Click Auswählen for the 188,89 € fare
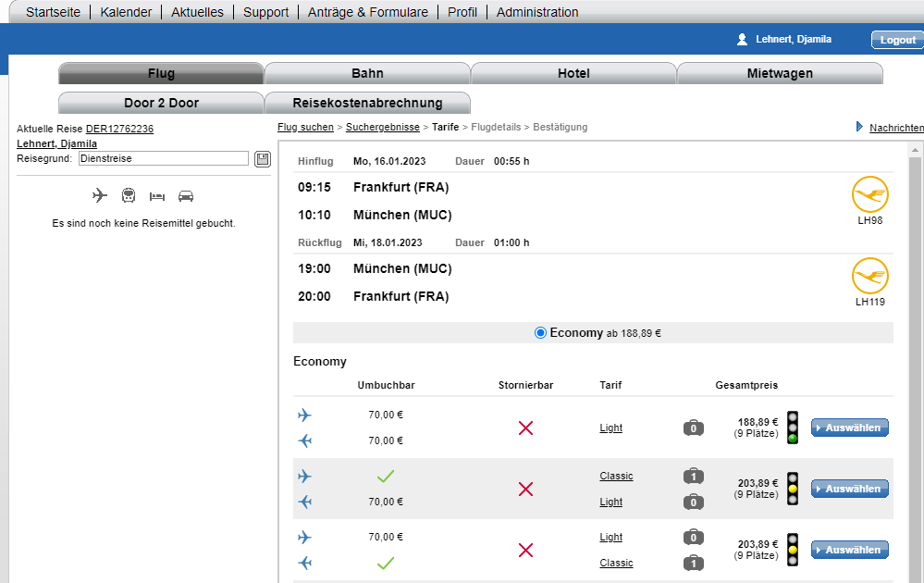The width and height of the screenshot is (924, 583). click(849, 428)
